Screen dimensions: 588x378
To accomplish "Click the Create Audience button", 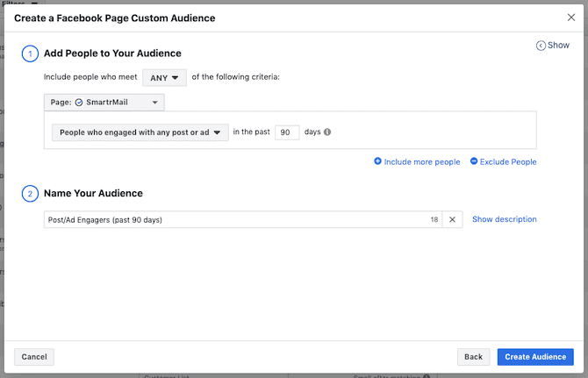I will tap(535, 357).
